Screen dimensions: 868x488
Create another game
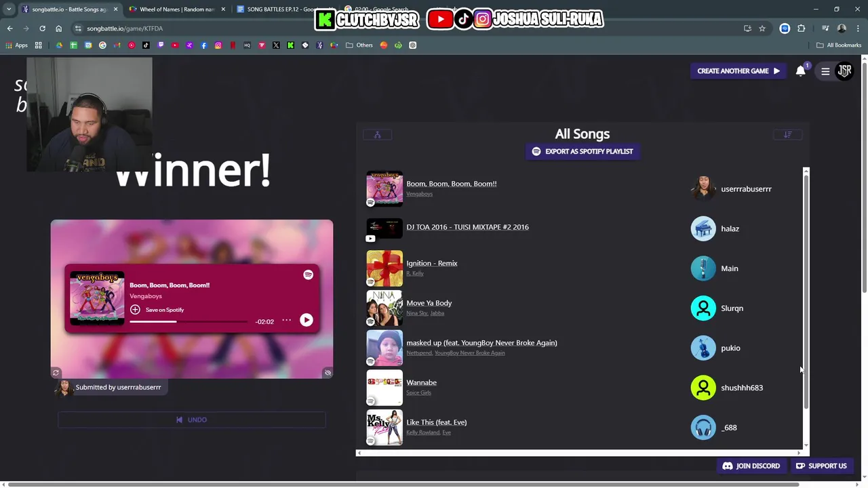click(x=738, y=71)
